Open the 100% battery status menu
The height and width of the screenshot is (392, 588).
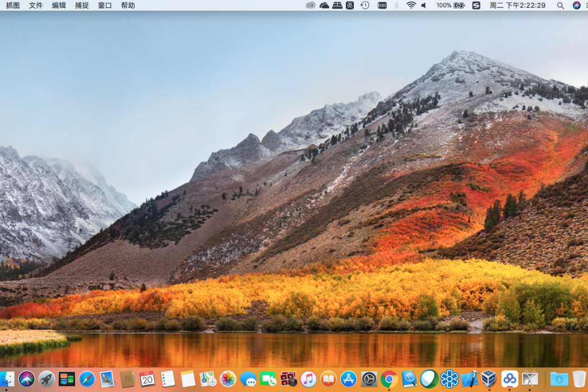click(x=450, y=5)
